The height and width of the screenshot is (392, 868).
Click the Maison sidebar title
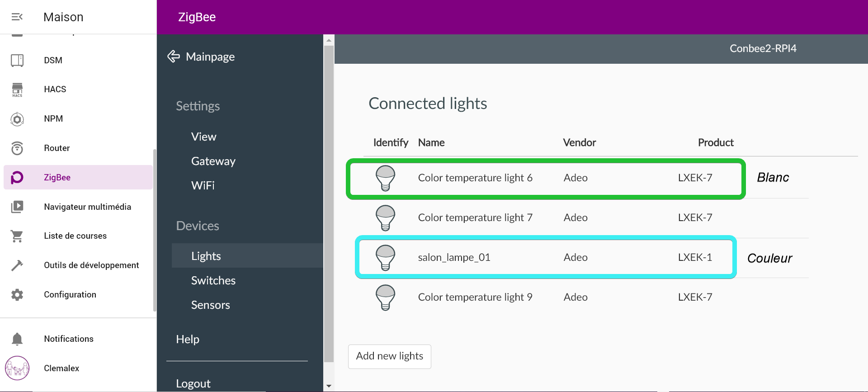pos(63,17)
